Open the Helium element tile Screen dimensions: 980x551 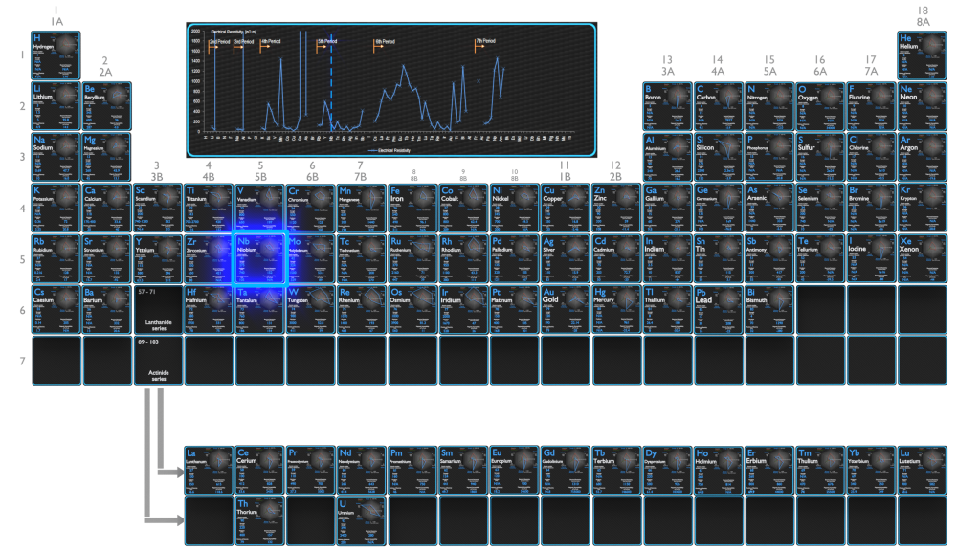[x=922, y=55]
